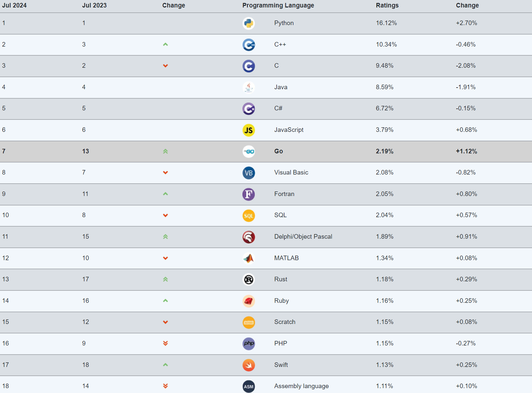The image size is (532, 393).
Task: Click the Swift bird logo icon
Action: tap(249, 365)
